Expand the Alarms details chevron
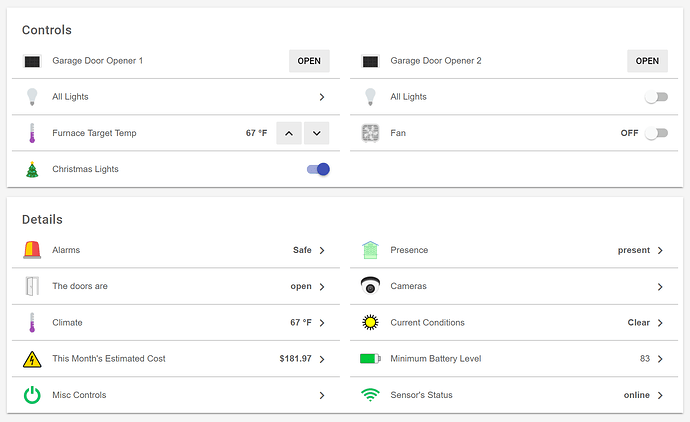This screenshot has width=690, height=422. 322,250
